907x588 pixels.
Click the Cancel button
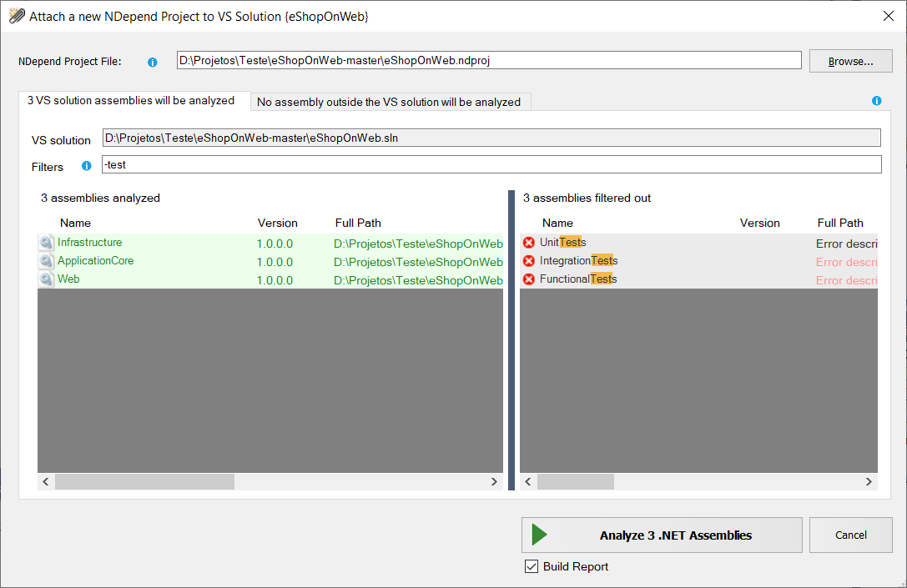(x=851, y=535)
